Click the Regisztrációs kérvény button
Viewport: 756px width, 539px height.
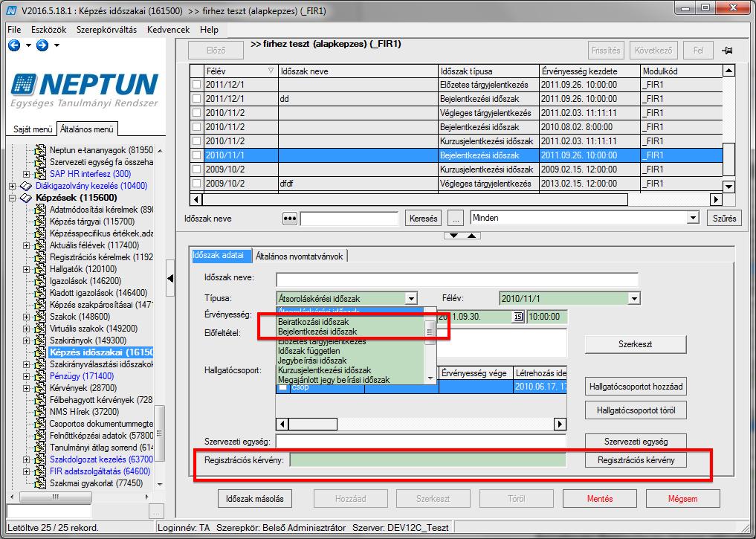click(x=636, y=460)
